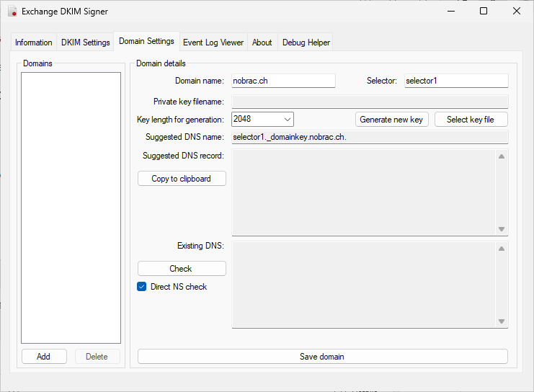
Task: Minimize the Exchange DKIM Signer window
Action: pos(451,11)
